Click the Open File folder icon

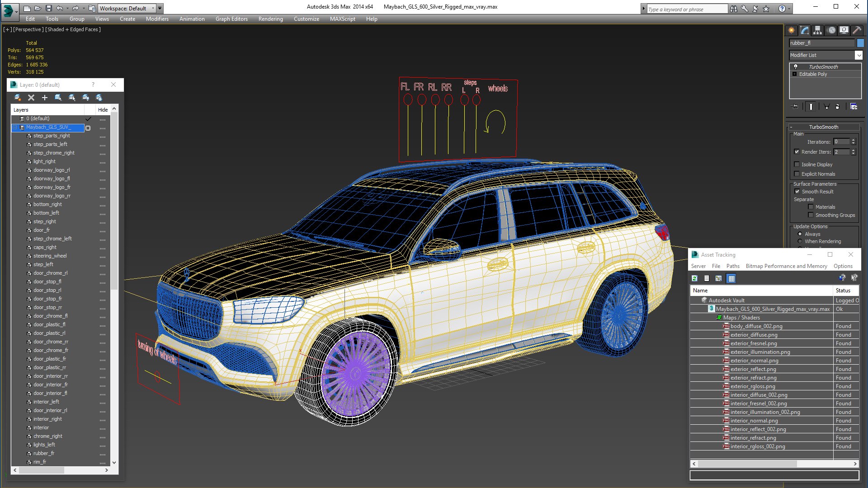[x=38, y=8]
